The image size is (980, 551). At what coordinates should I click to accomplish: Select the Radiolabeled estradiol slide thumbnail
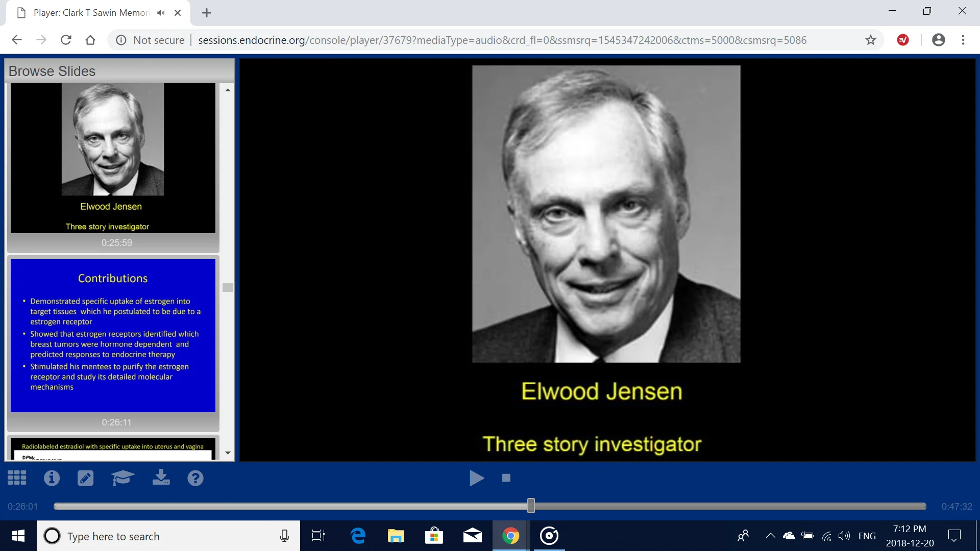coord(113,449)
